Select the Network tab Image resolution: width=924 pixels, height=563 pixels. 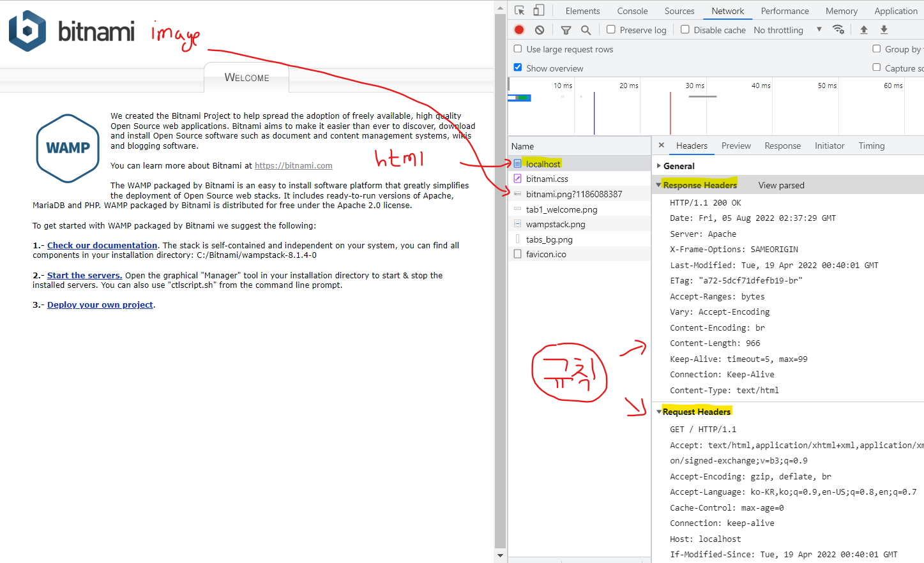[728, 11]
